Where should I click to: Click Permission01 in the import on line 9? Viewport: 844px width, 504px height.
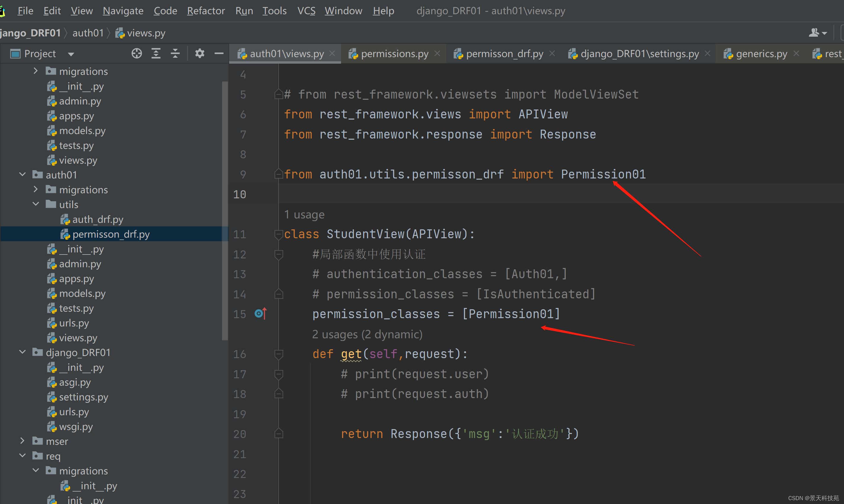click(x=603, y=174)
